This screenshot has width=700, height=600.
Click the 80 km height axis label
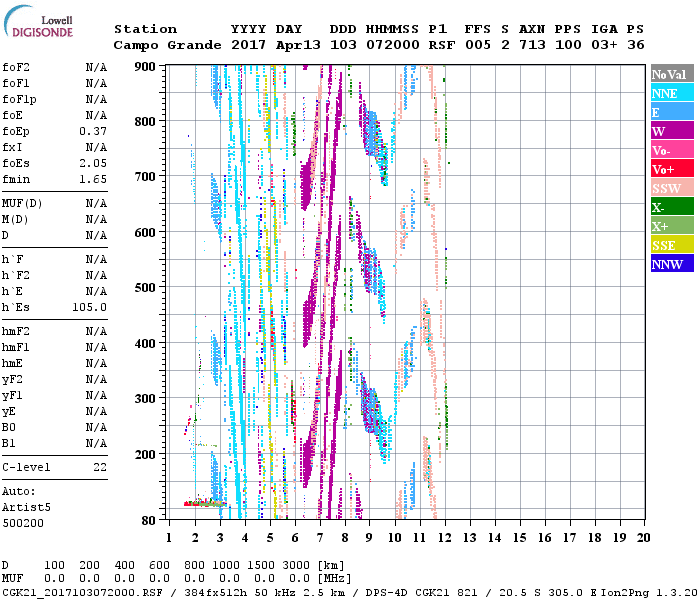coord(149,520)
